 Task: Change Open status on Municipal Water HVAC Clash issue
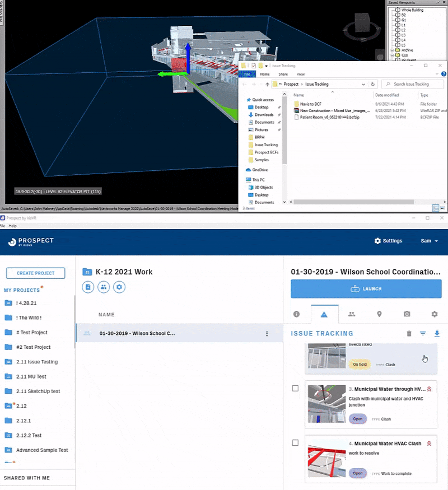point(358,473)
